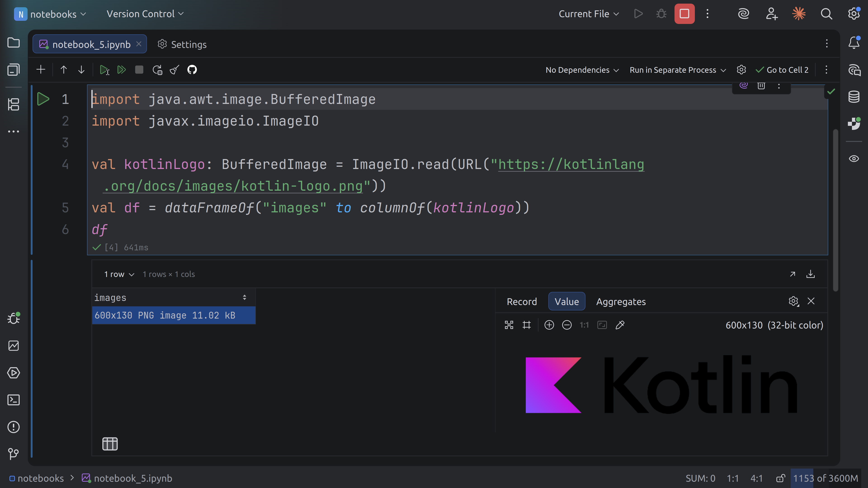Zoom in on the image preview
Screen dimensions: 868x488
pyautogui.click(x=549, y=325)
